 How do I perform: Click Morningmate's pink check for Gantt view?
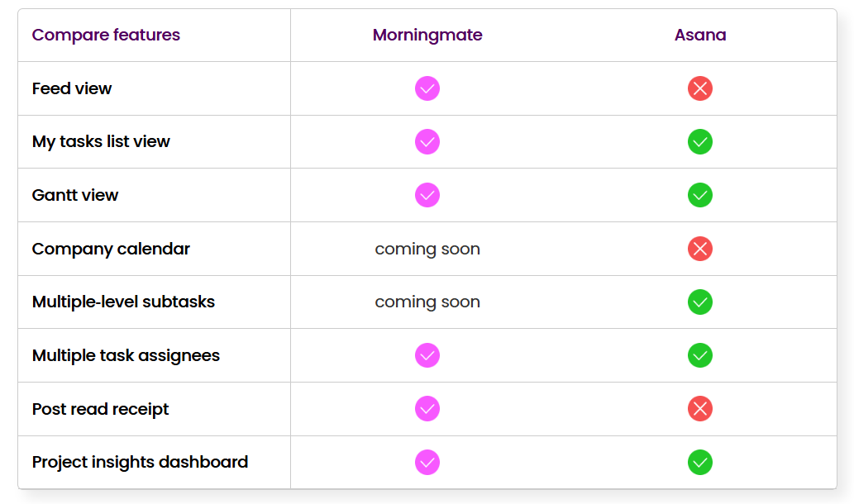pyautogui.click(x=427, y=195)
